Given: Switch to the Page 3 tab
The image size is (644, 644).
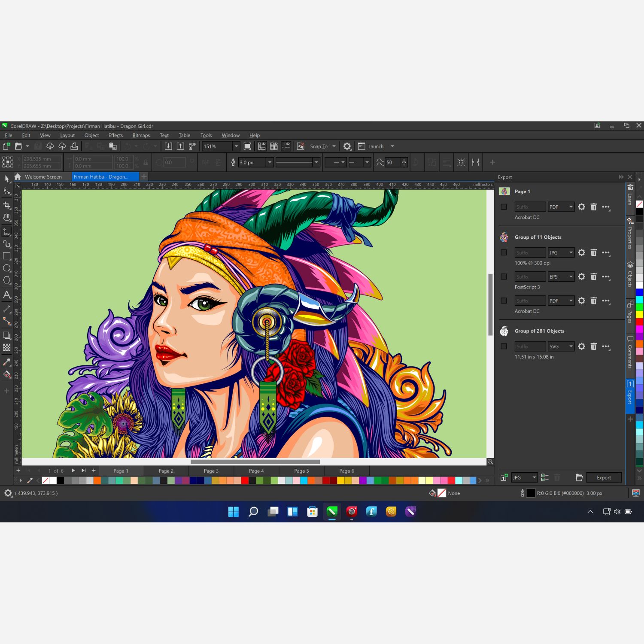Looking at the screenshot, I should point(211,471).
